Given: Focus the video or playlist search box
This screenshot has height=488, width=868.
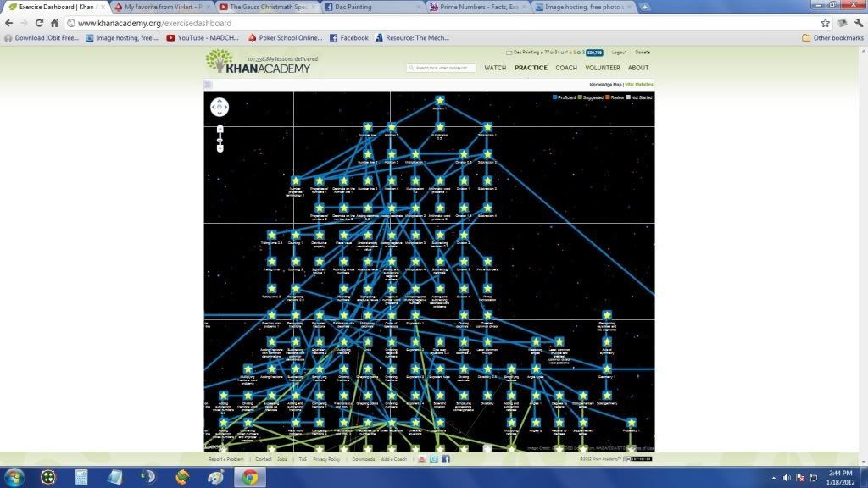Looking at the screenshot, I should click(441, 68).
